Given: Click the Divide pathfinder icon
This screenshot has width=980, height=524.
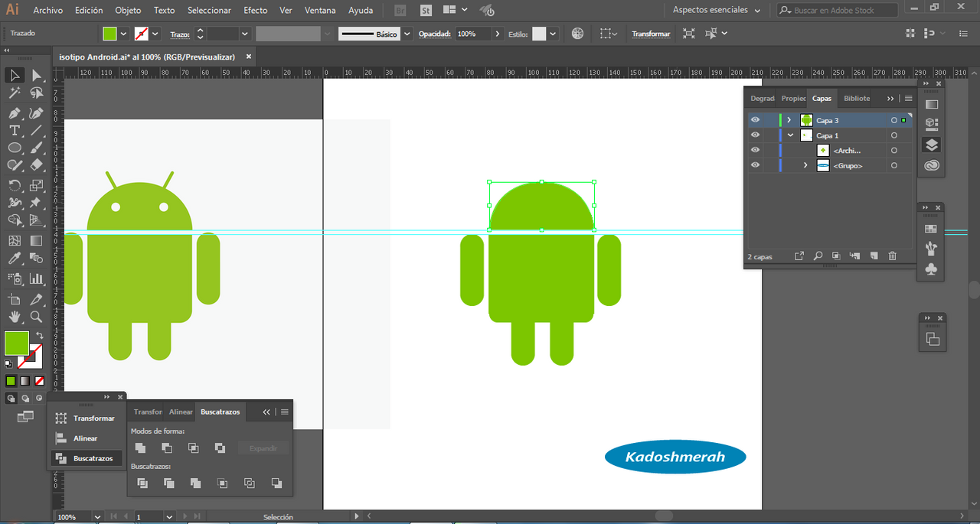Looking at the screenshot, I should 142,483.
